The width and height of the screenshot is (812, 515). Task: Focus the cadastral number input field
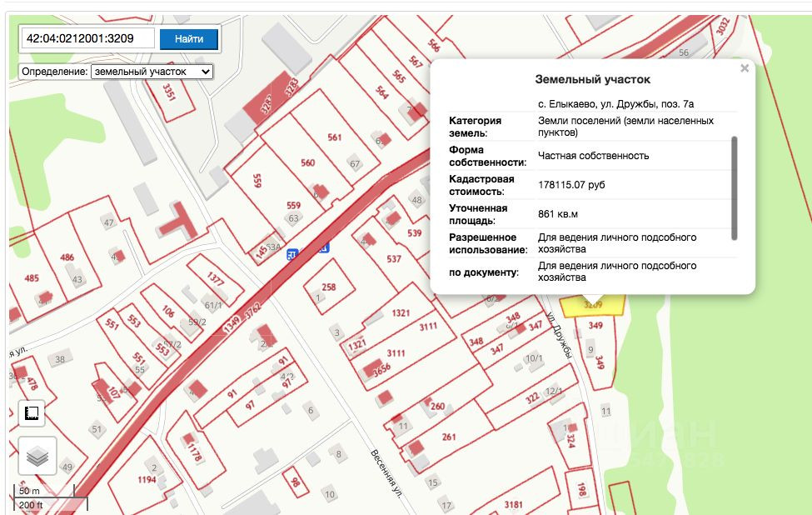click(88, 38)
